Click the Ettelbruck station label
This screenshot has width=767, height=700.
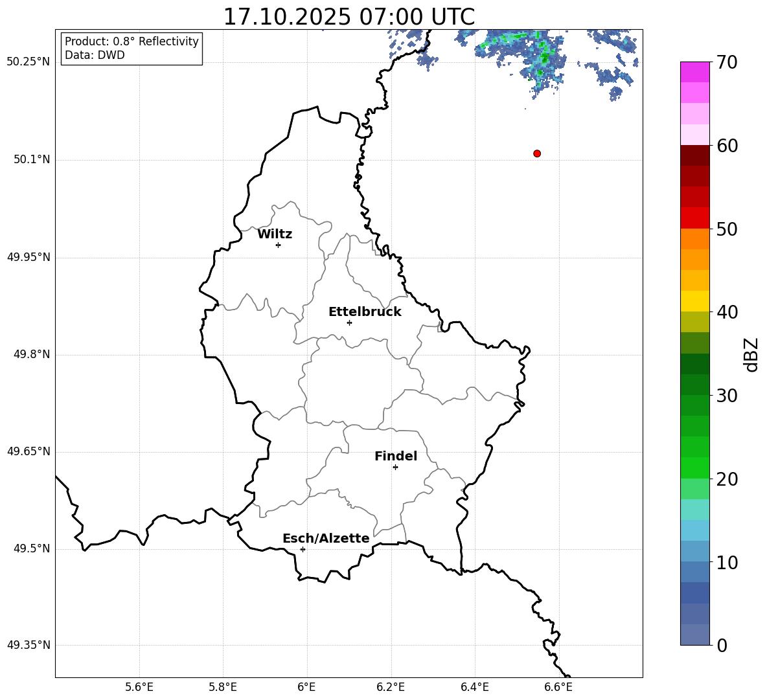(365, 312)
